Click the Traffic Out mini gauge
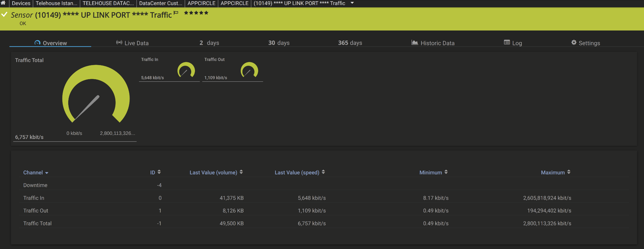The image size is (644, 249). coord(249,70)
